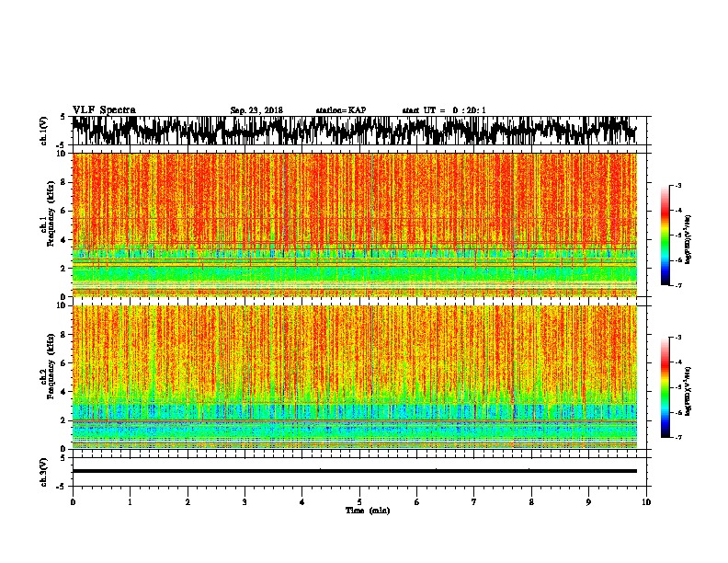
Task: Click the "-3" label on the ch.2 color bar
Action: 677,338
